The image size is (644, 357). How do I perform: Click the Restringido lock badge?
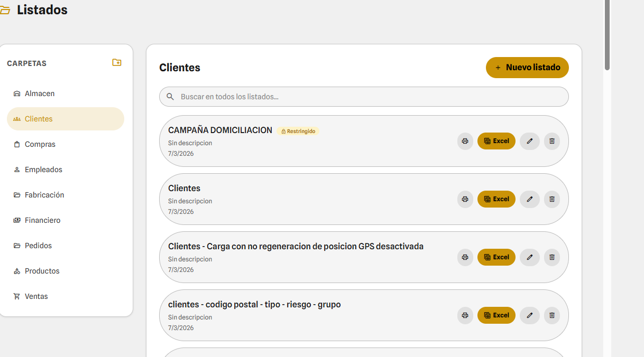298,131
